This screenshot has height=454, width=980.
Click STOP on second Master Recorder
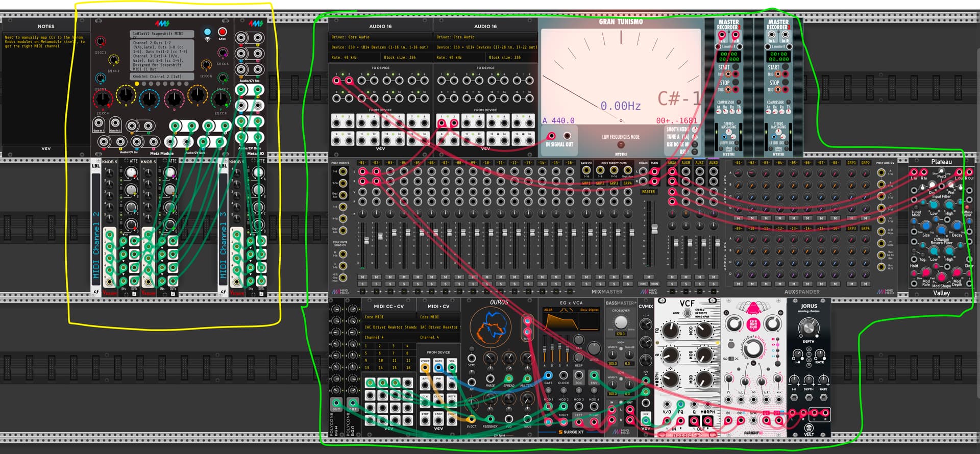point(786,83)
